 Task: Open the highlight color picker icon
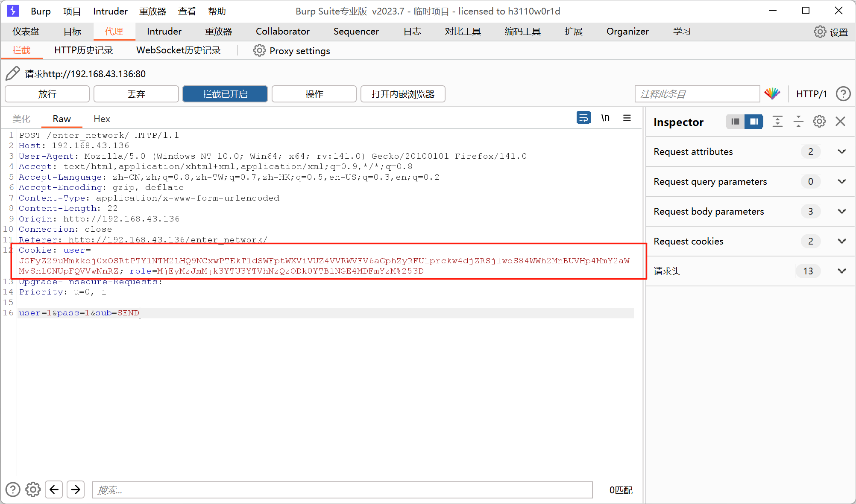[772, 94]
